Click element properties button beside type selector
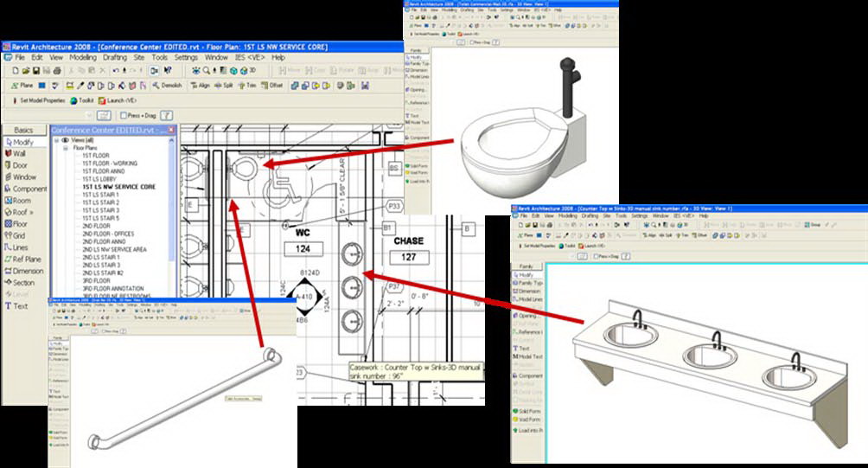868x468 pixels. pos(104,116)
